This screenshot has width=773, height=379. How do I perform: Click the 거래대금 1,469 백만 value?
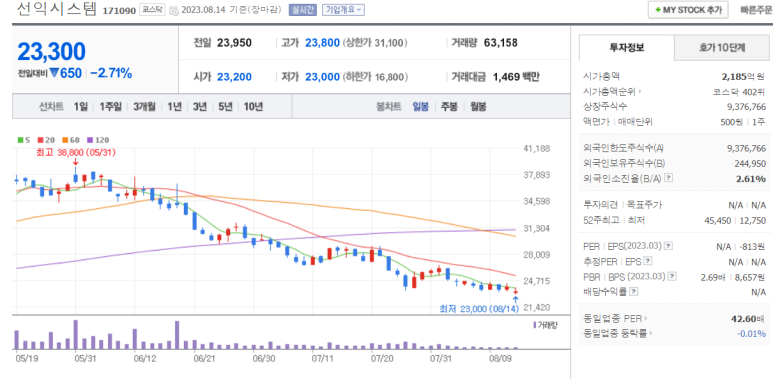[516, 77]
